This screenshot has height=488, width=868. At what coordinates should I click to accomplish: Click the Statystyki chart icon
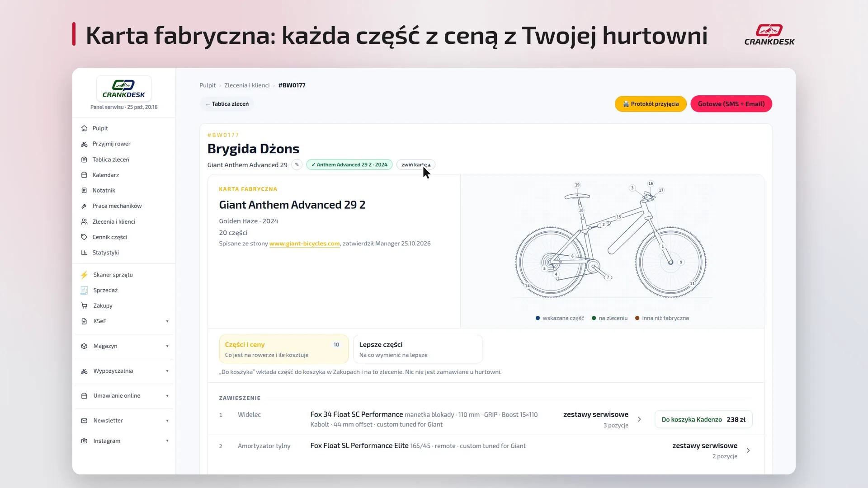pyautogui.click(x=84, y=253)
